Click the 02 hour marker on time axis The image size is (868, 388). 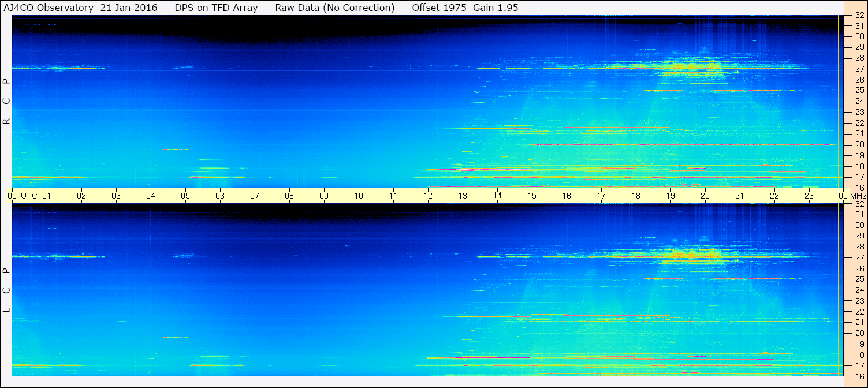(x=81, y=196)
